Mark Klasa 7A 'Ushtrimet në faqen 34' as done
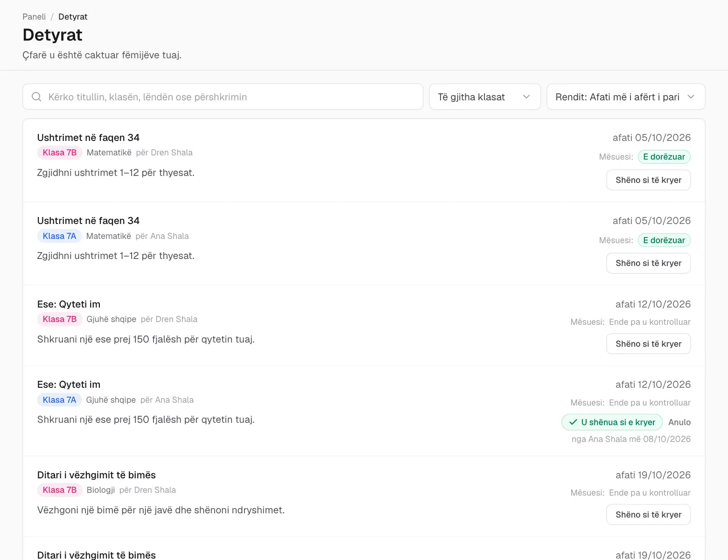The height and width of the screenshot is (560, 728). tap(648, 263)
